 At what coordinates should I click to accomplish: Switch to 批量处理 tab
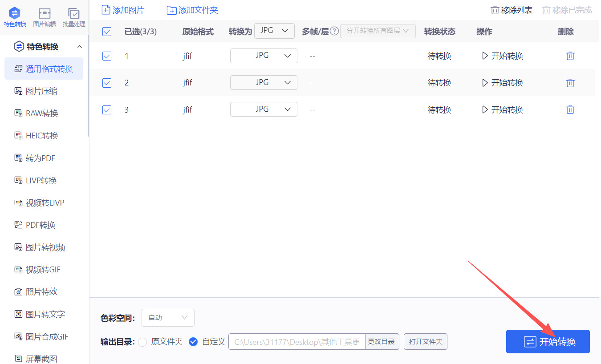coord(74,17)
